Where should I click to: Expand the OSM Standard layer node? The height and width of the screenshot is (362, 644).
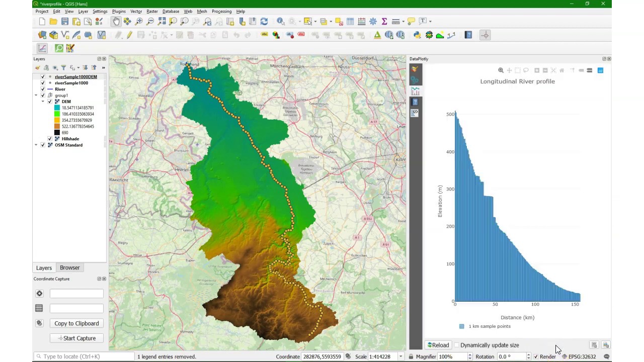click(36, 145)
